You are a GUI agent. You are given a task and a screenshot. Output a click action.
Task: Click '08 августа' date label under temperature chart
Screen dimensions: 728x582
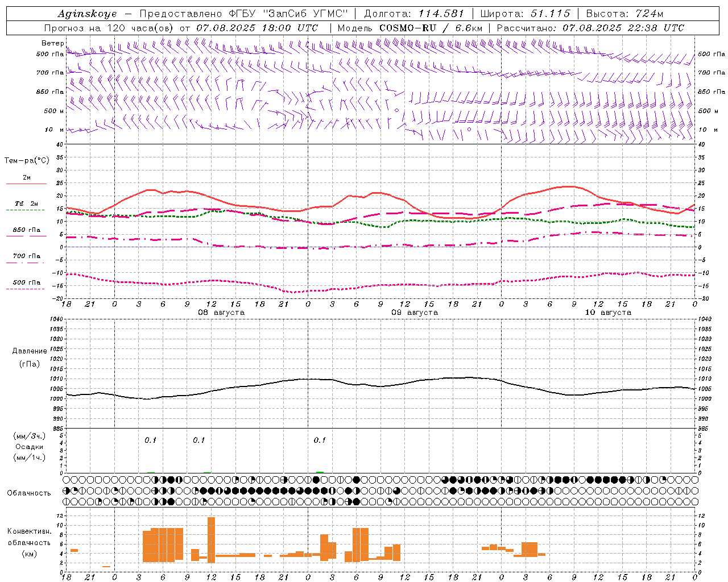coord(221,313)
